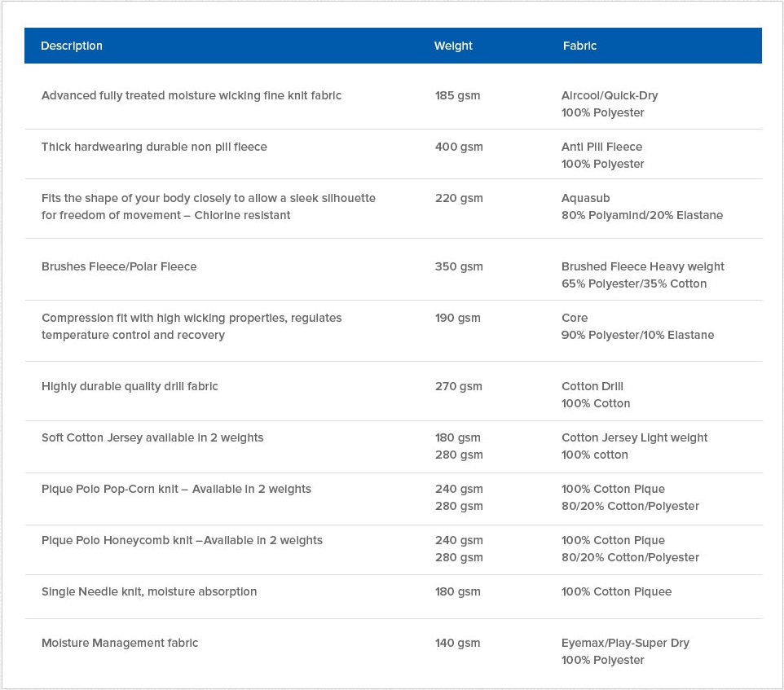784x690 pixels.
Task: Click the Brushes Fleece/Polar Fleece description
Action: tap(119, 266)
